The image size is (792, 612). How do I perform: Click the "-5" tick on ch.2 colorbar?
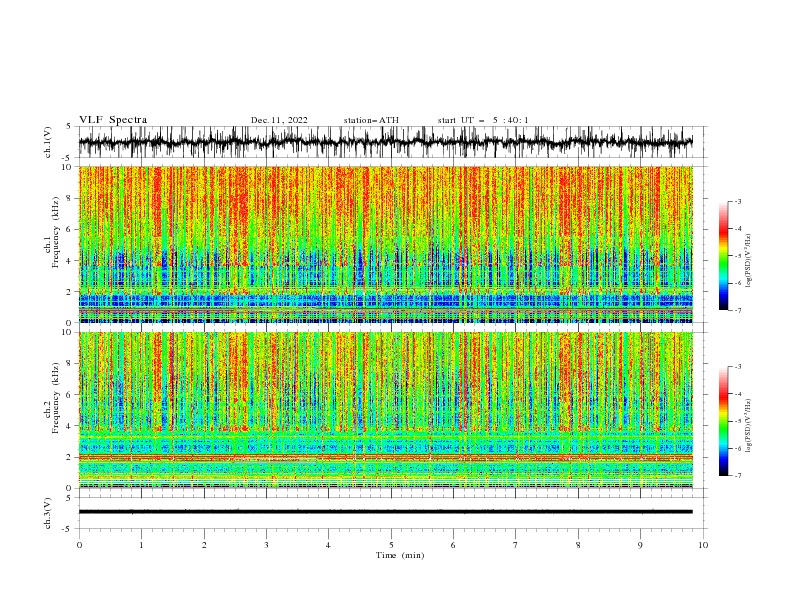tap(738, 421)
